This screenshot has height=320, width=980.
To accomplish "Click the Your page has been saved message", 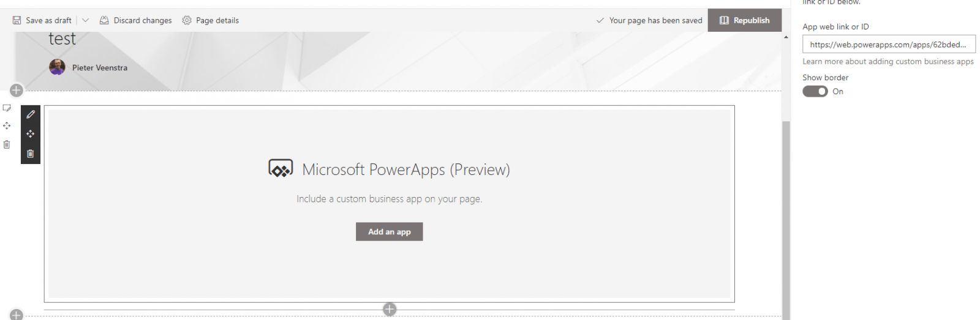I will pos(649,20).
